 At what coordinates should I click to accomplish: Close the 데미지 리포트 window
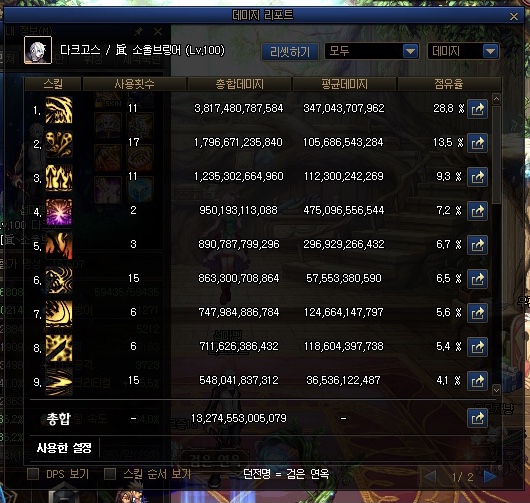tap(514, 16)
